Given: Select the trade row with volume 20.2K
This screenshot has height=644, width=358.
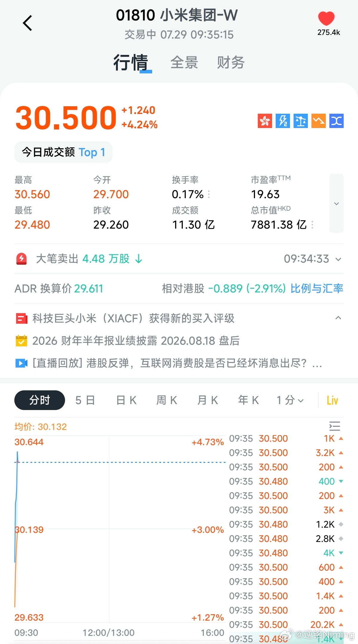Looking at the screenshot, I should click(x=286, y=625).
